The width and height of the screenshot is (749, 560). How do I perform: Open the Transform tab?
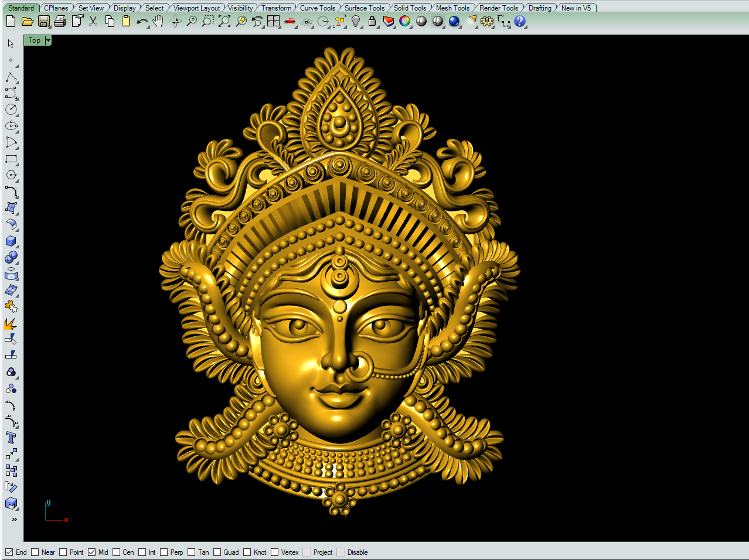pos(276,8)
